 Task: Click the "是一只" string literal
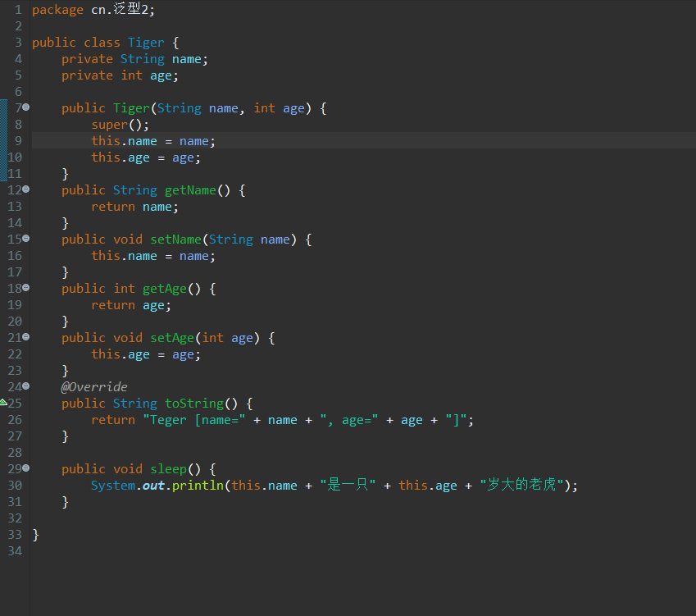pyautogui.click(x=348, y=486)
